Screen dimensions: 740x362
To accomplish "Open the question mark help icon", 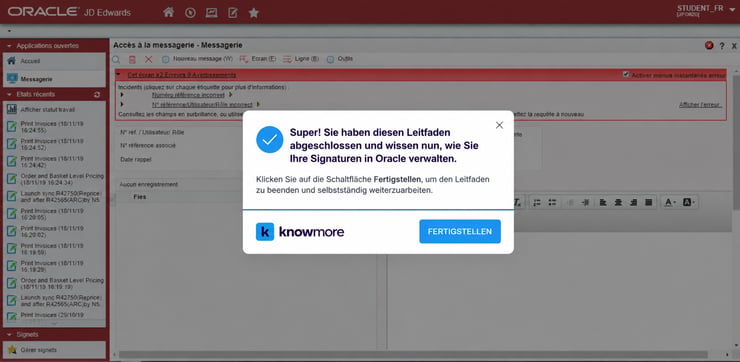I will [722, 46].
